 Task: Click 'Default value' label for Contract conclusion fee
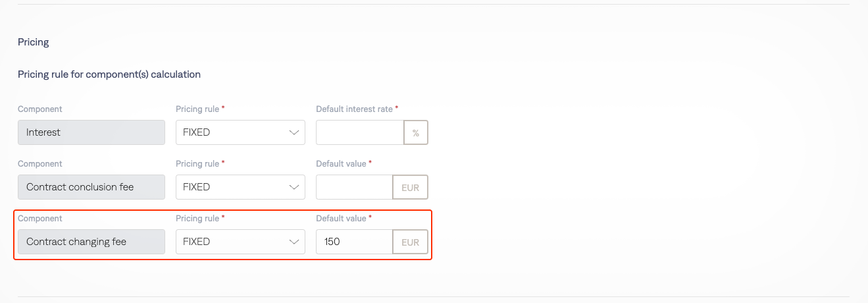click(342, 163)
